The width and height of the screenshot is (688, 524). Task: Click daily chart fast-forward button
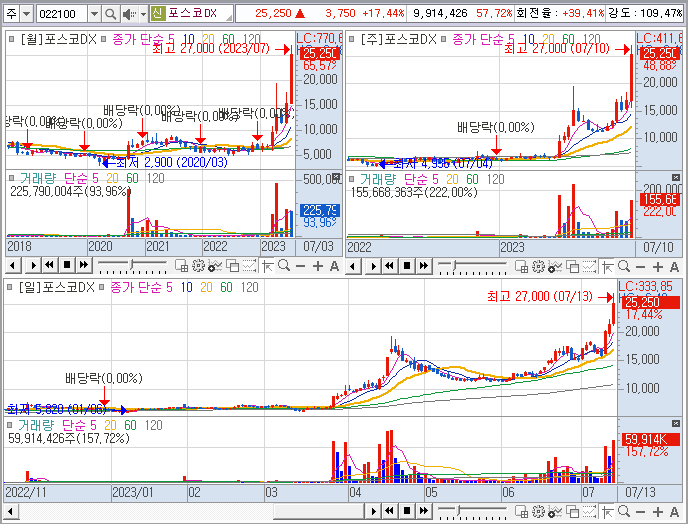point(424,510)
